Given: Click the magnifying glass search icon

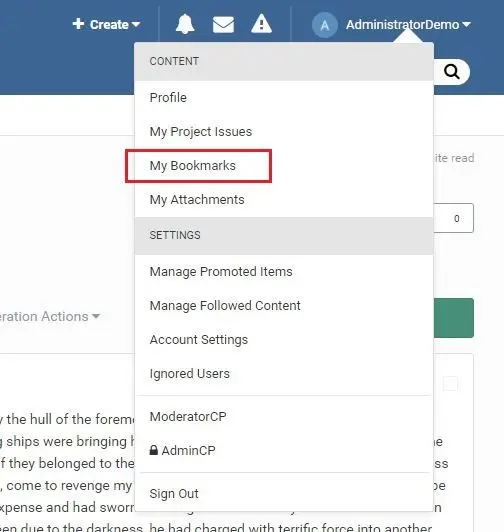Looking at the screenshot, I should pos(452,72).
